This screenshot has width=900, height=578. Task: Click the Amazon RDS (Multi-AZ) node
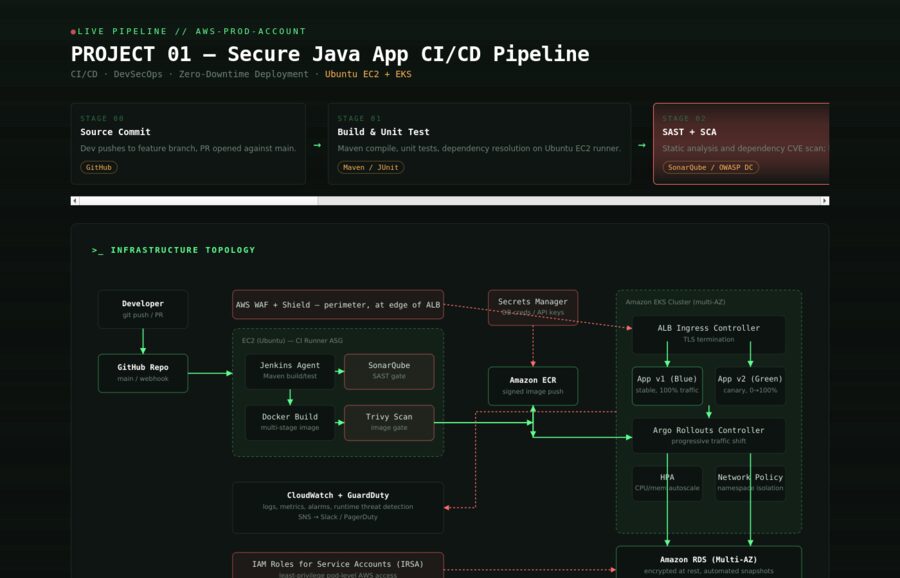click(x=709, y=563)
